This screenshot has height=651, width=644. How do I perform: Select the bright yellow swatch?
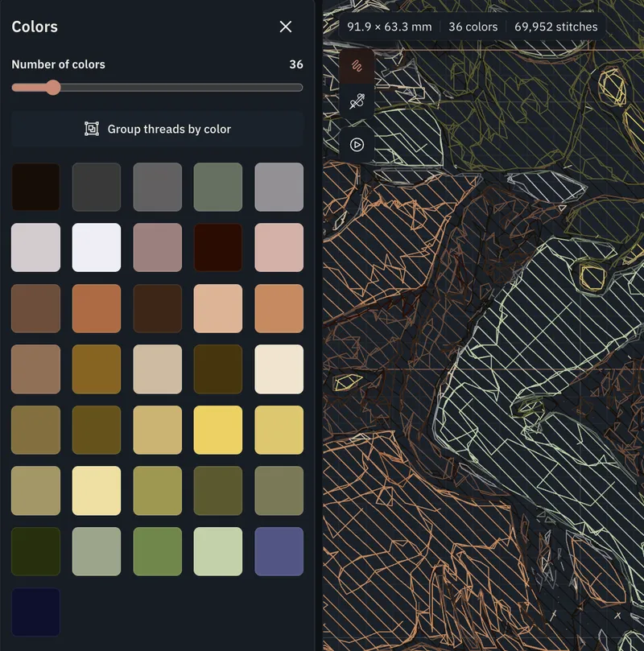[x=218, y=430]
